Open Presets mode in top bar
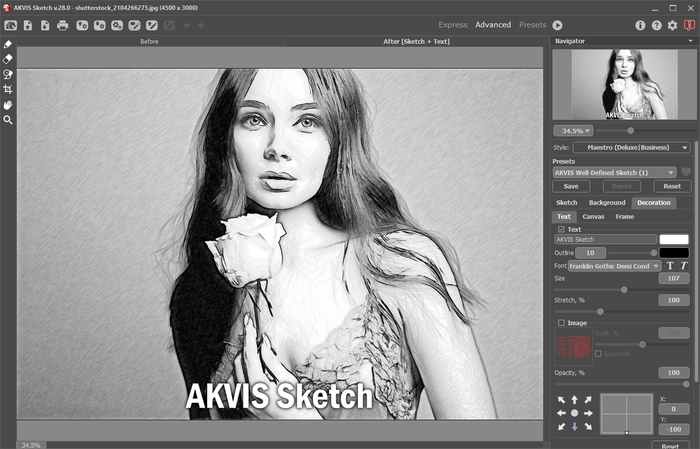The image size is (700, 449). [532, 25]
